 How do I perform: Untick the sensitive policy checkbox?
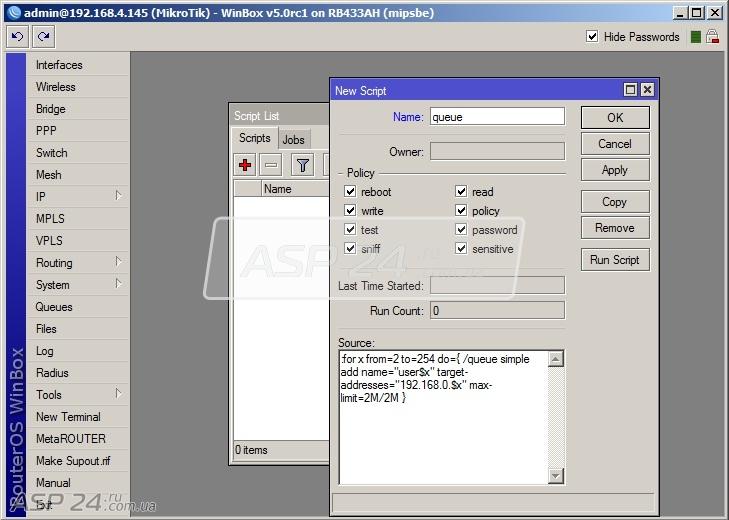pos(461,248)
